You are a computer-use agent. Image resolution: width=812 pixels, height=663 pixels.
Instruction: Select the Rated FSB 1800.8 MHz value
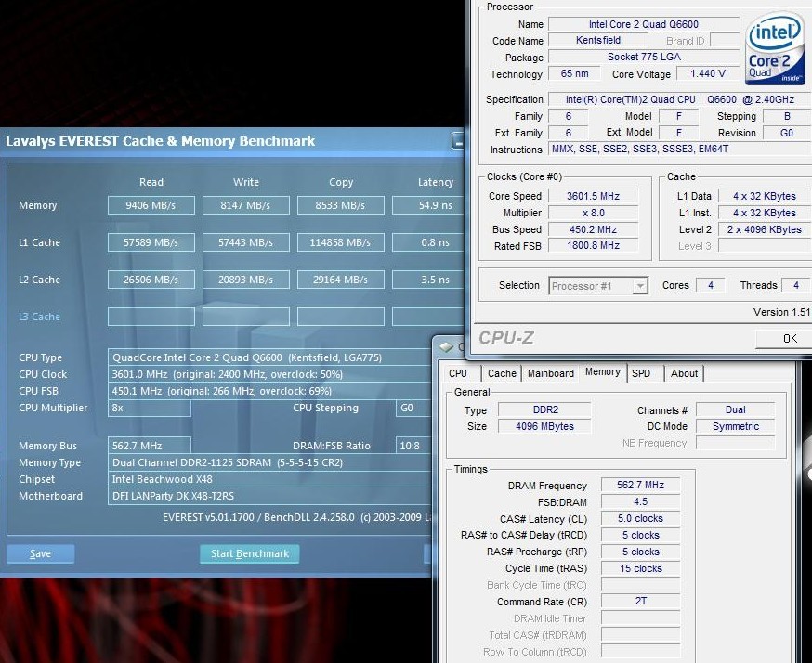pyautogui.click(x=593, y=245)
